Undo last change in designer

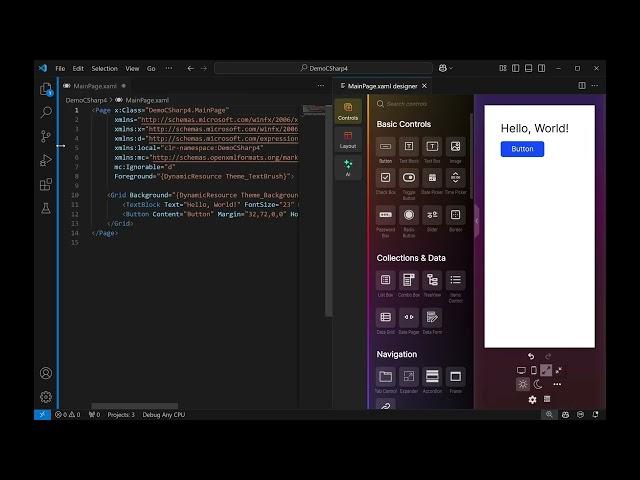tap(531, 356)
